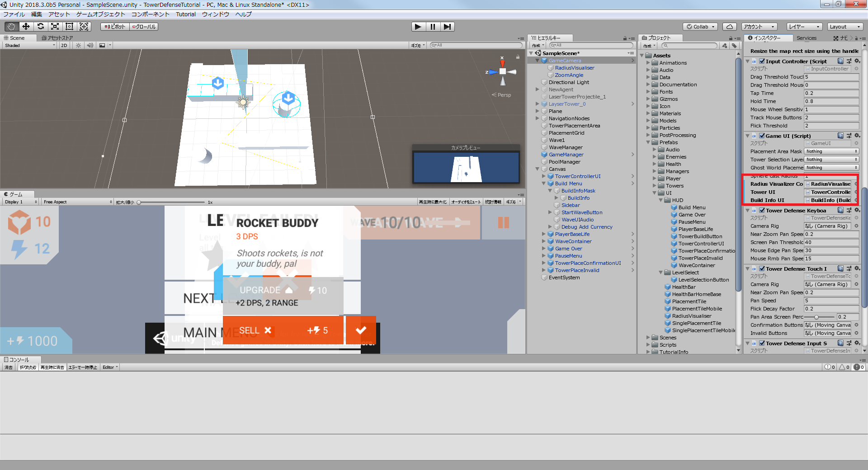Viewport: 868px width, 470px height.
Task: Select the combined Transform tool
Action: coord(84,27)
